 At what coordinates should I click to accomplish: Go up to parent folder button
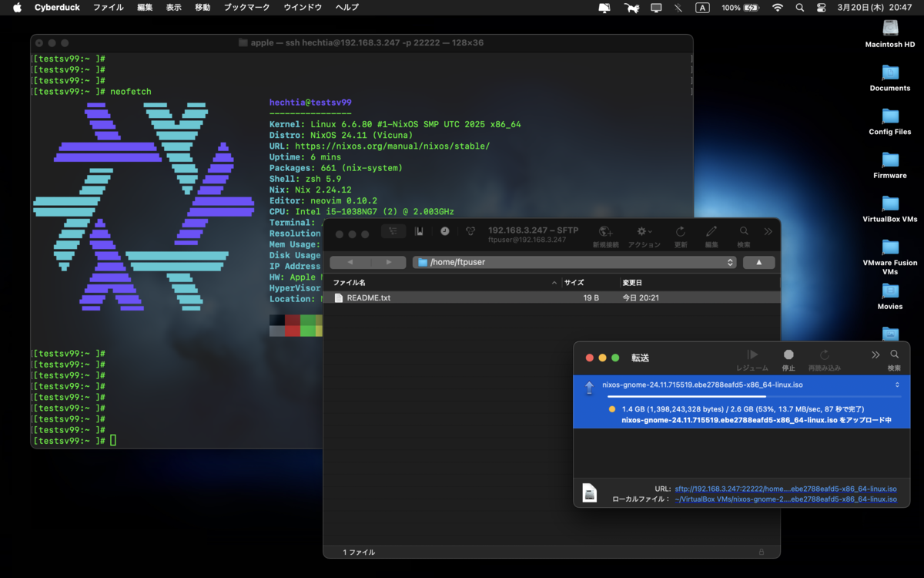tap(759, 262)
